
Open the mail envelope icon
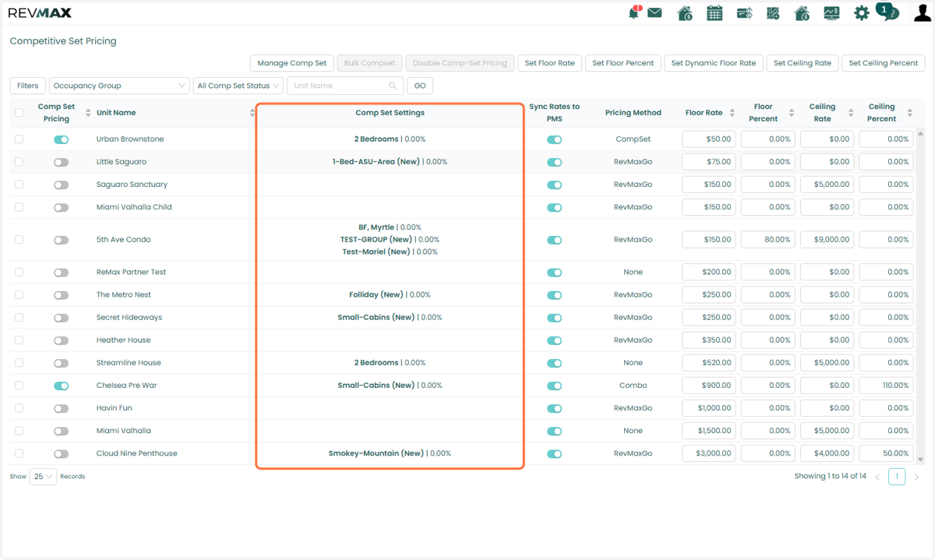[x=654, y=13]
